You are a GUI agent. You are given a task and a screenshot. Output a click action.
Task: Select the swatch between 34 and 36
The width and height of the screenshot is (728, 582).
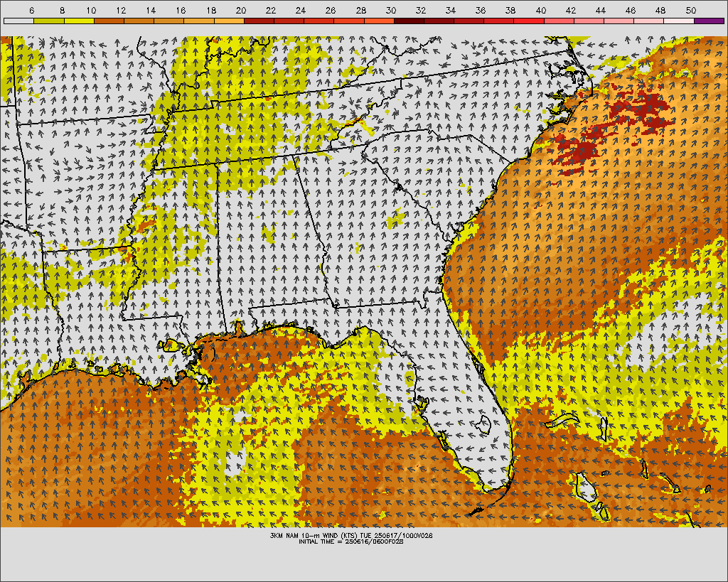click(x=469, y=21)
